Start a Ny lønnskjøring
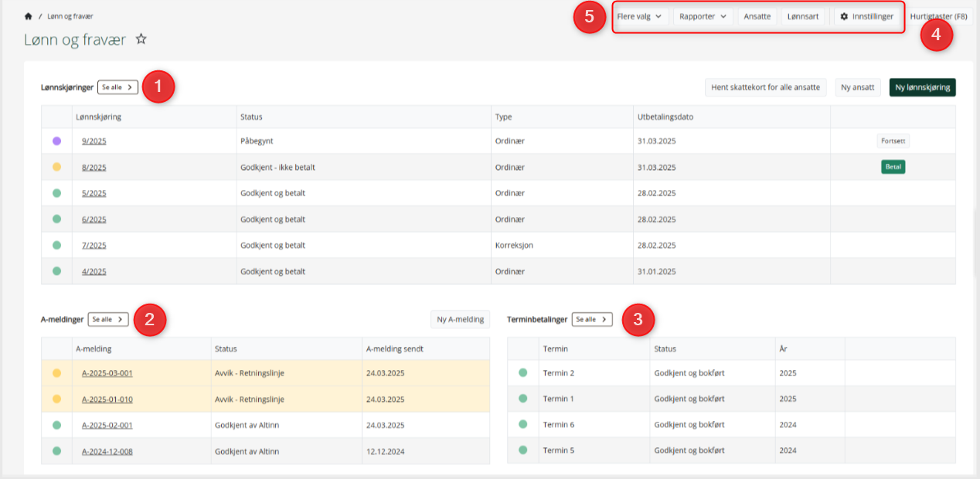Screen dimensions: 980x479 click(x=923, y=87)
